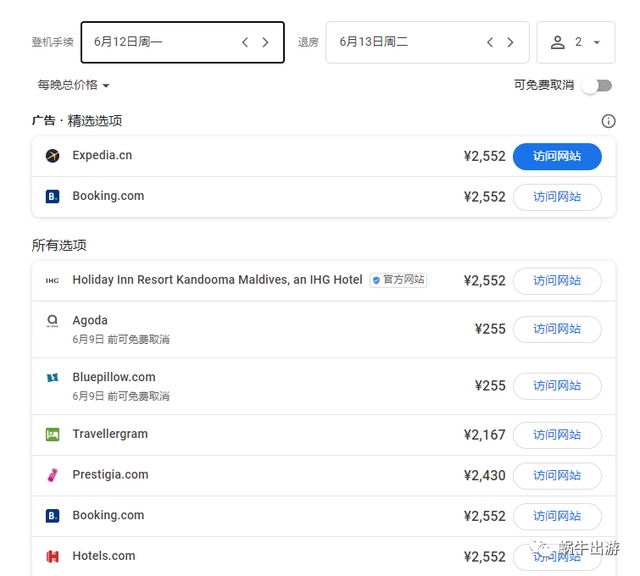The width and height of the screenshot is (640, 576).
Task: Click the 官方网站 badge text
Action: (x=404, y=280)
